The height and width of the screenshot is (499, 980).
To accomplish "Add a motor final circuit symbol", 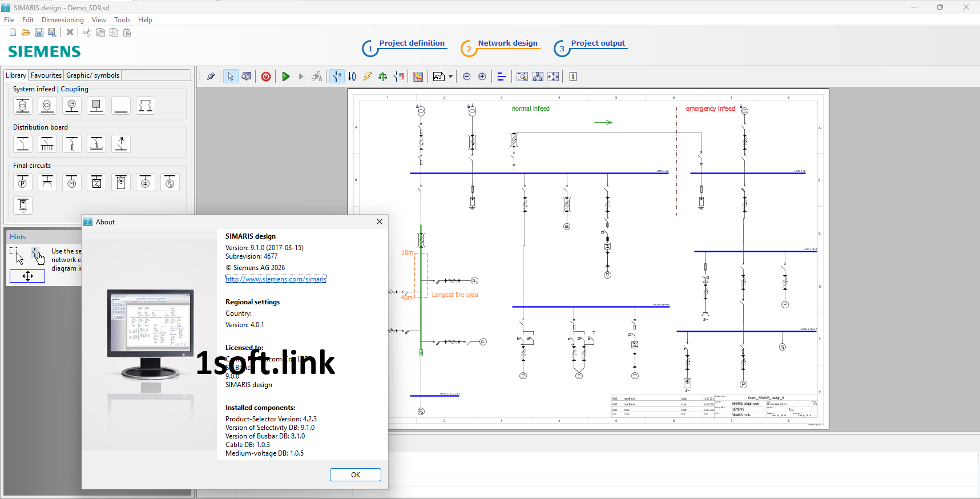I will coord(72,182).
